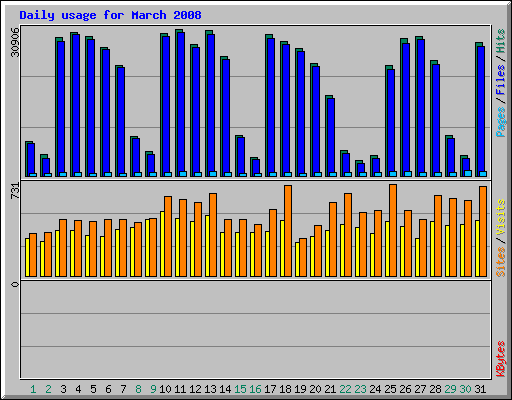This screenshot has height=400, width=512.
Task: Click day 19 on the x-axis
Action: pos(300,389)
